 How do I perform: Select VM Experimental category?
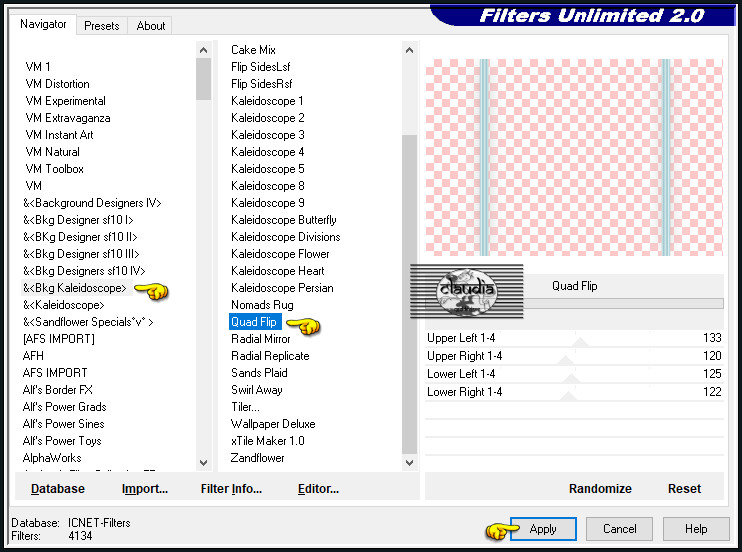[65, 101]
